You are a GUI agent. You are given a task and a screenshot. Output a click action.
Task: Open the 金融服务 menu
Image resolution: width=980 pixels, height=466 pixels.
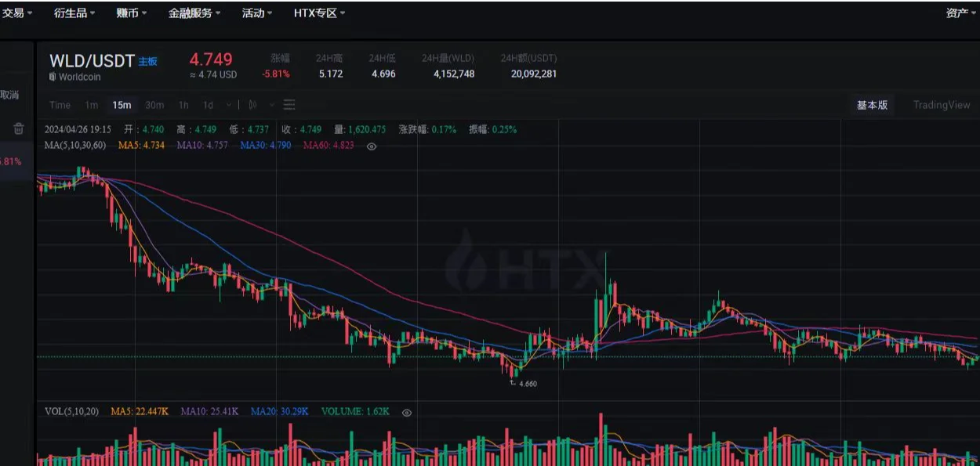click(194, 13)
